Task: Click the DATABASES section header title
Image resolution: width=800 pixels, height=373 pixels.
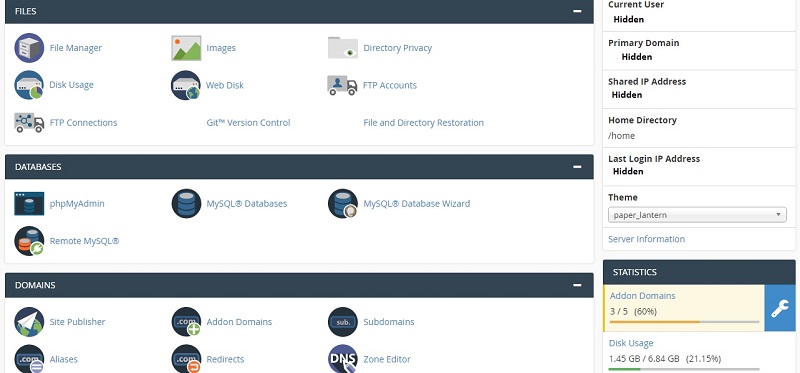Action: pos(38,167)
